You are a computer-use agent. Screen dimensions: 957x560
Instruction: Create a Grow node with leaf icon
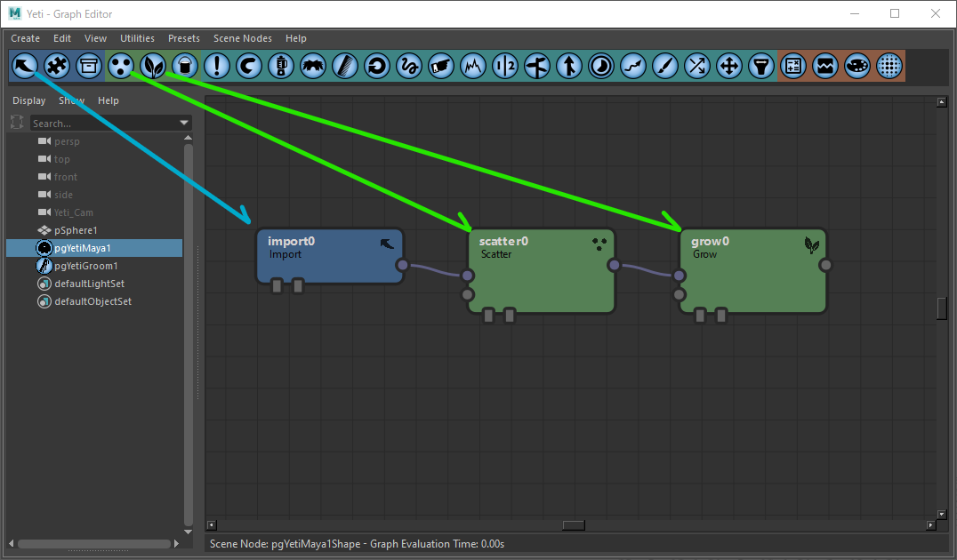(153, 66)
